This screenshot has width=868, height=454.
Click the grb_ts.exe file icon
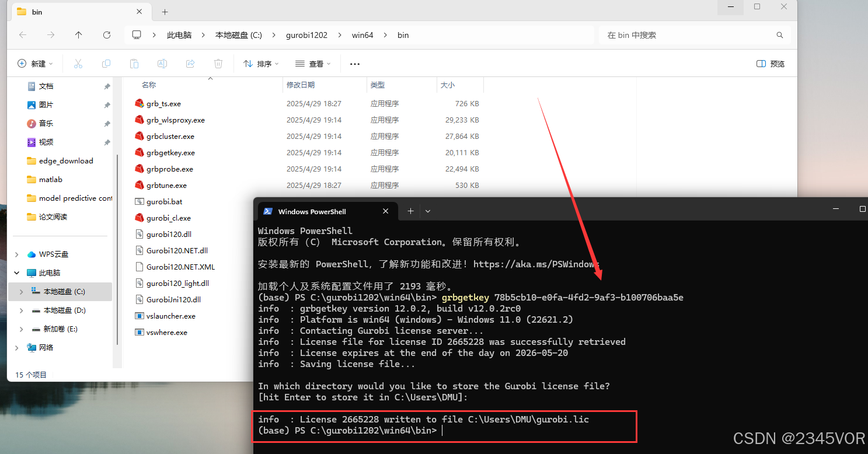(139, 103)
